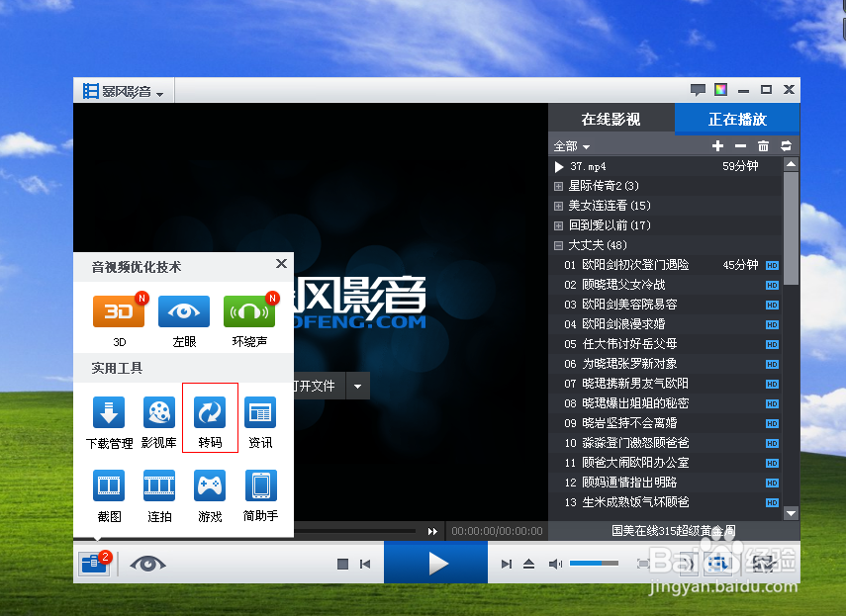
Task: Adjust the volume slider
Action: [x=594, y=564]
